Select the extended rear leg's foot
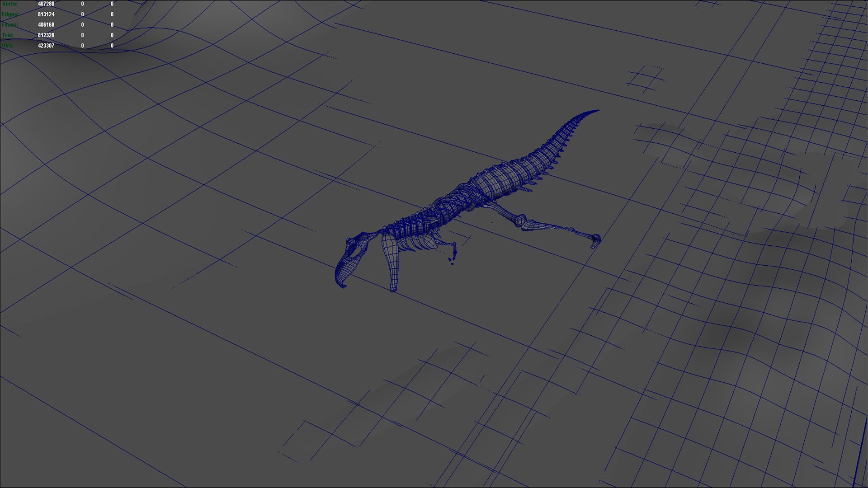This screenshot has height=488, width=868. pos(595,240)
